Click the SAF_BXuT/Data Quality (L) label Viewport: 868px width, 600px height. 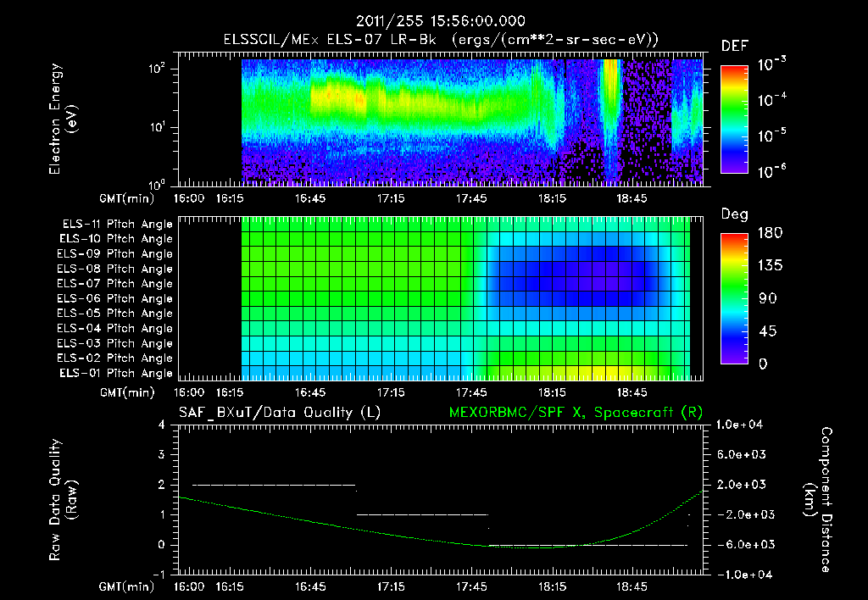coord(280,413)
